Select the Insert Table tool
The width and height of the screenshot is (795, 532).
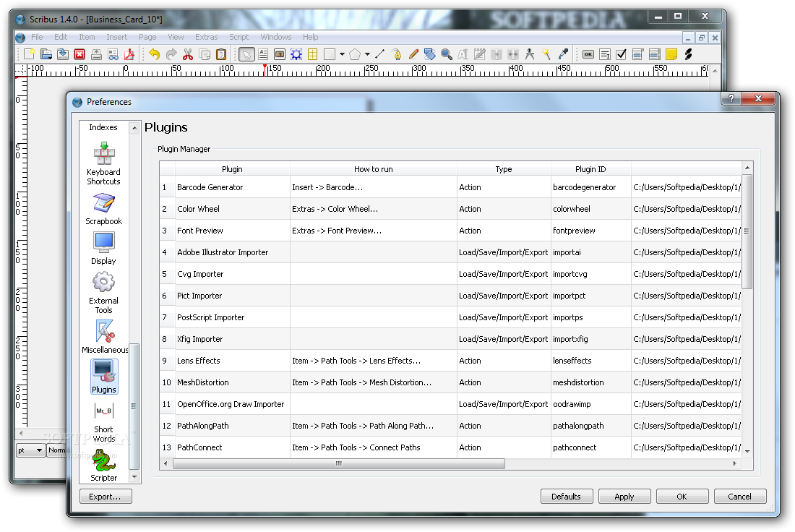(313, 54)
